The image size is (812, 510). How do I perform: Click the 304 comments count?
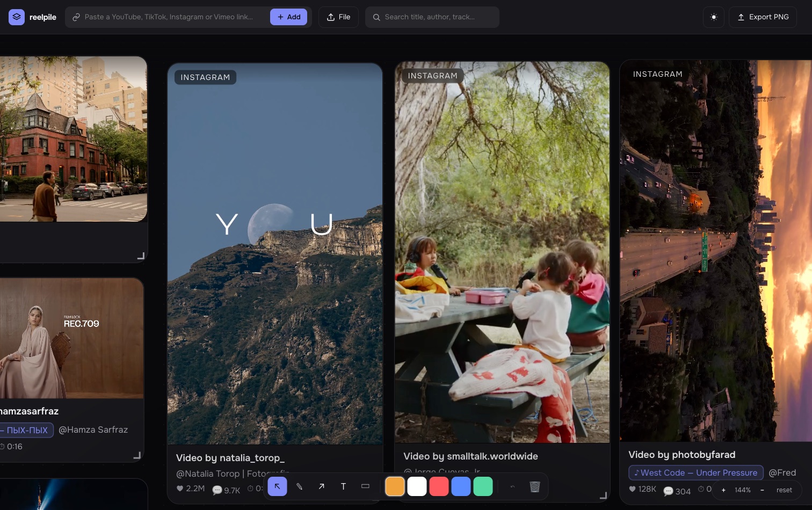point(677,491)
